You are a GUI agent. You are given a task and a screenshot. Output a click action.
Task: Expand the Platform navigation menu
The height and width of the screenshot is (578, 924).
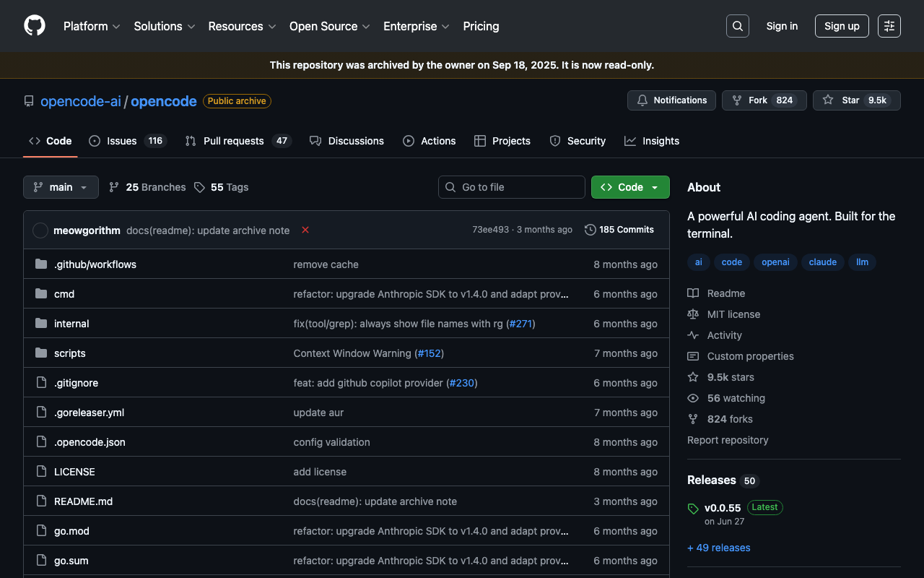(92, 26)
